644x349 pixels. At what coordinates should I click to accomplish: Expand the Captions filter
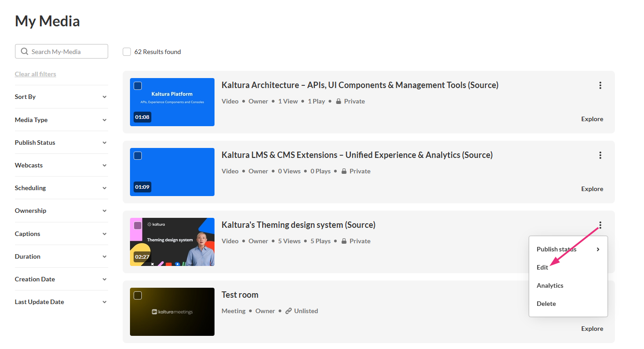(x=61, y=234)
